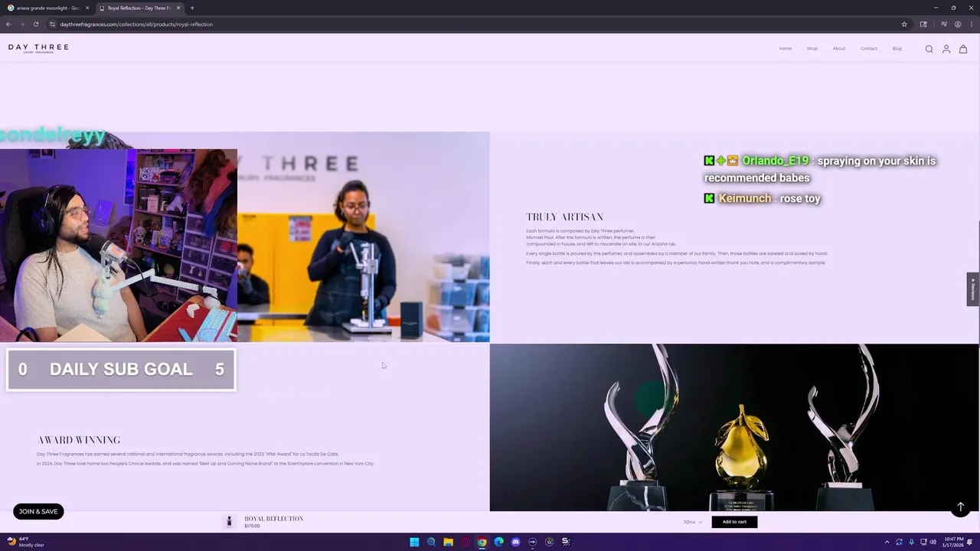980x551 pixels.
Task: Open the notifications bell icon
Action: (x=969, y=542)
